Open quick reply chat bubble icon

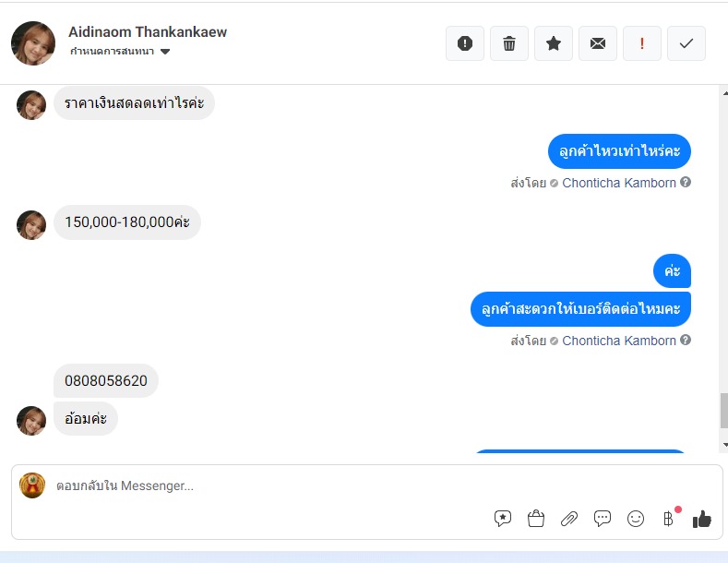[603, 519]
